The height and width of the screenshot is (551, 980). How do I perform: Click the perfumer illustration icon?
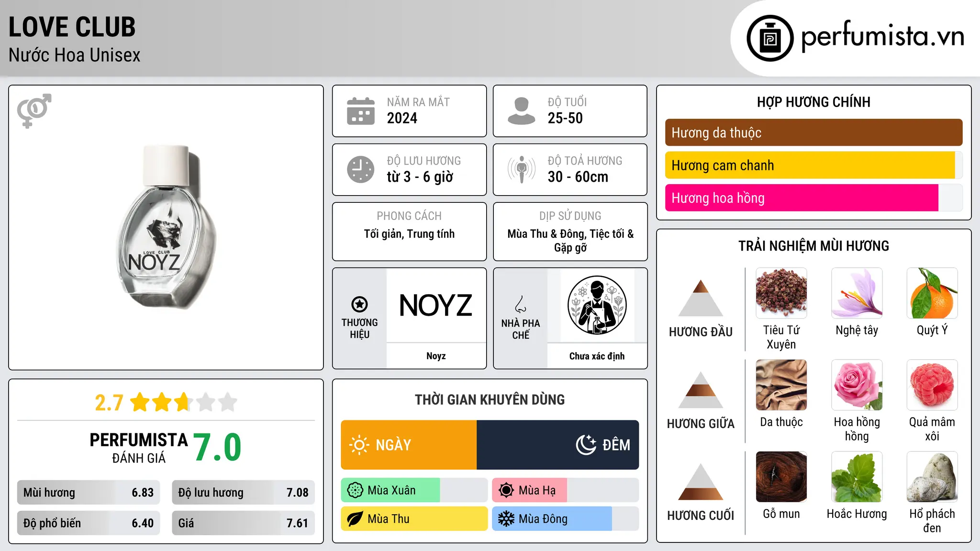597,305
